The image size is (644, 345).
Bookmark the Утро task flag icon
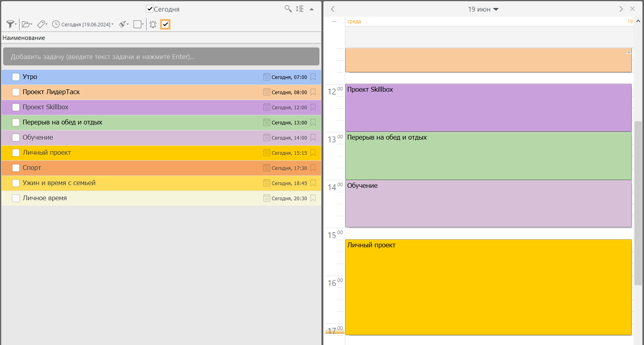[x=313, y=77]
